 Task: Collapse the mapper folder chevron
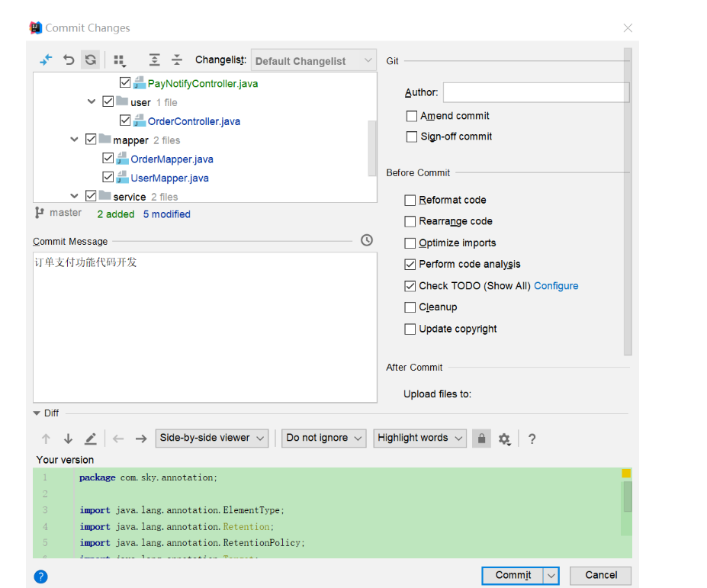[x=75, y=140]
